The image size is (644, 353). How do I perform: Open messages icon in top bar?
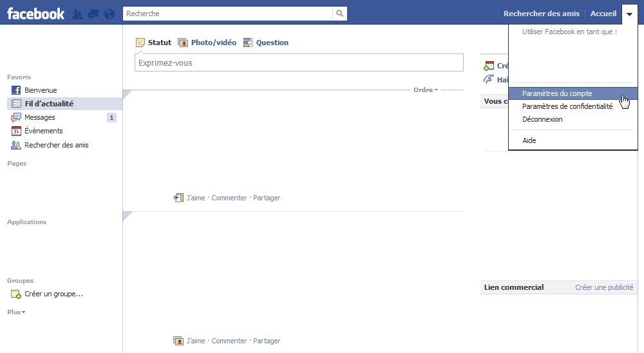(x=93, y=14)
